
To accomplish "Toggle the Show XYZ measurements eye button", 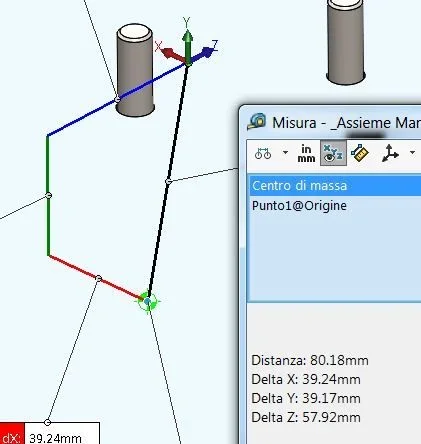I will point(333,153).
